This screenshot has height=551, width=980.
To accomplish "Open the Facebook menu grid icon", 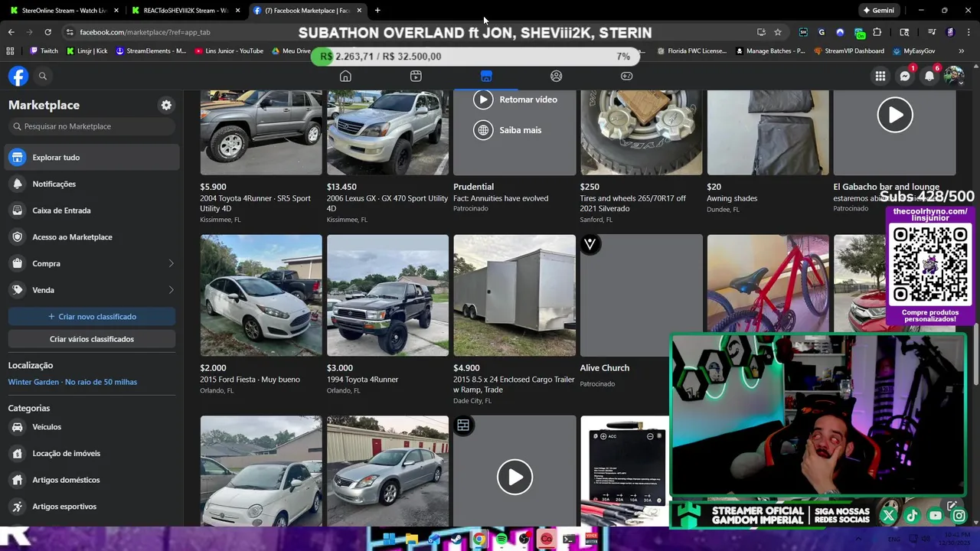I will pos(880,76).
